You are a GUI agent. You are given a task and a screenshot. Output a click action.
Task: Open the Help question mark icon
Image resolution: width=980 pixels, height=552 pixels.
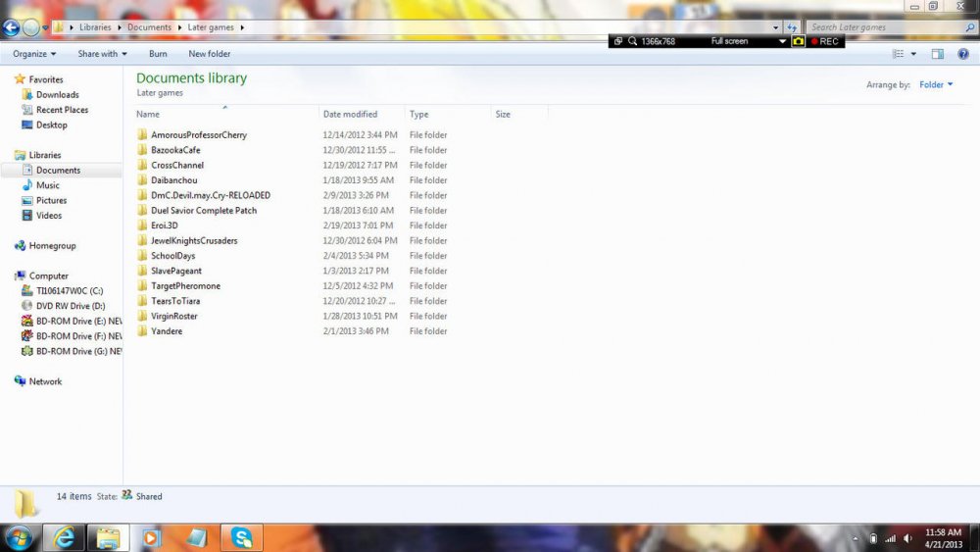click(962, 54)
